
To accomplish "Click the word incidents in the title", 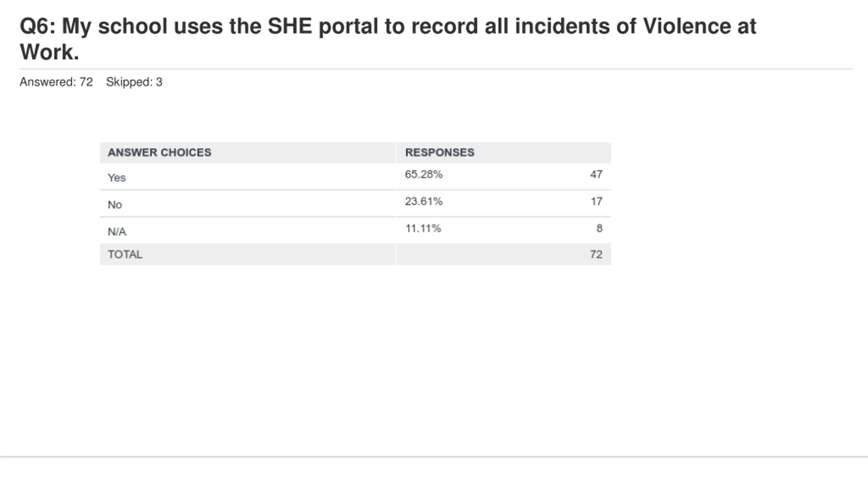I will pyautogui.click(x=562, y=26).
